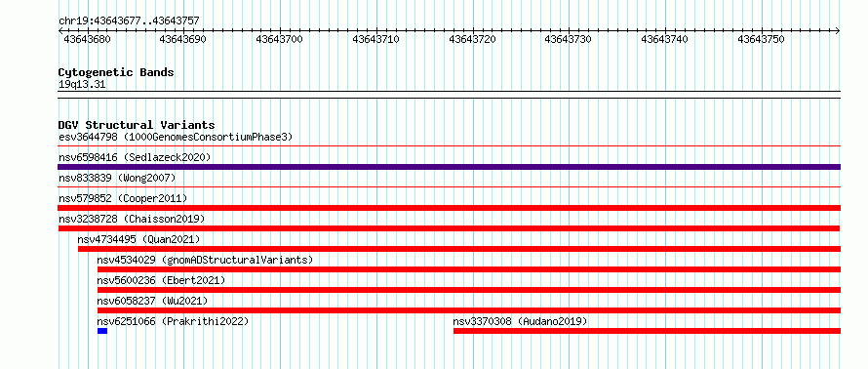Select the nsv6598416 (Sedlazeck2020) label
868x369 pixels.
click(135, 157)
